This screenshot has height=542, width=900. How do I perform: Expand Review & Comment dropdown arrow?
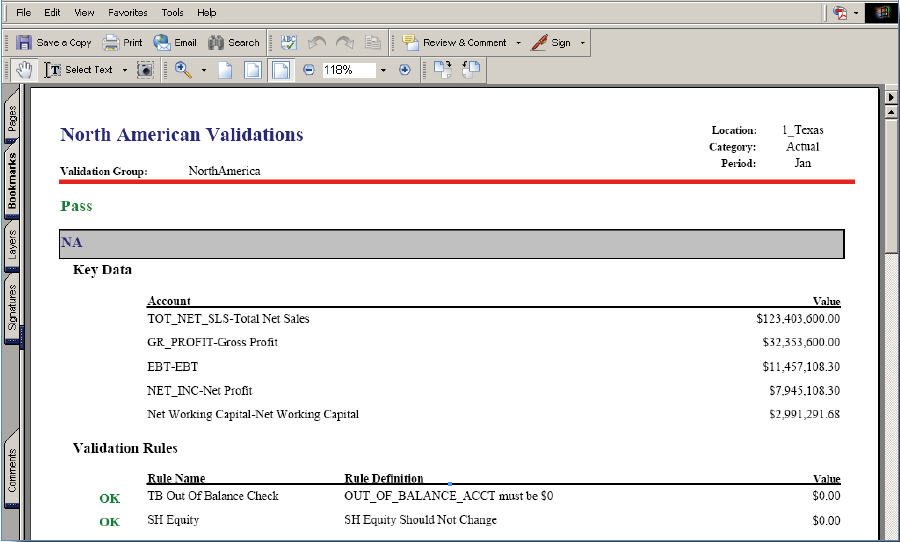click(518, 42)
